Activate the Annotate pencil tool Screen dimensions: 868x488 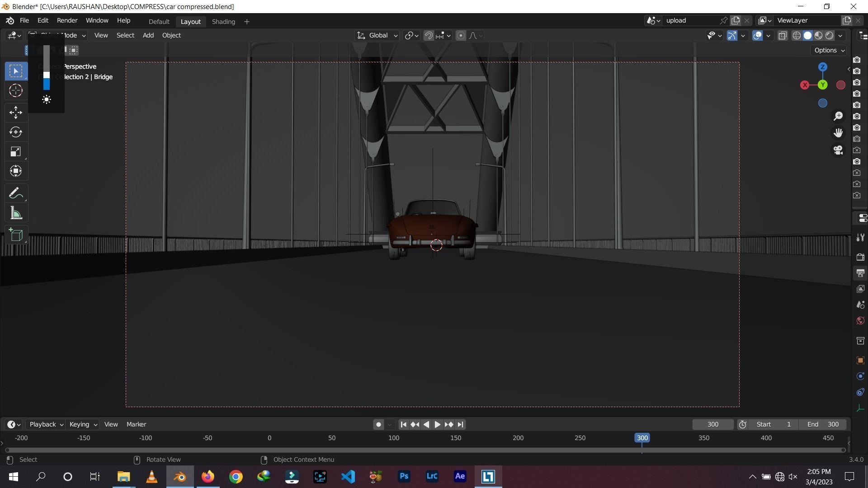(16, 193)
